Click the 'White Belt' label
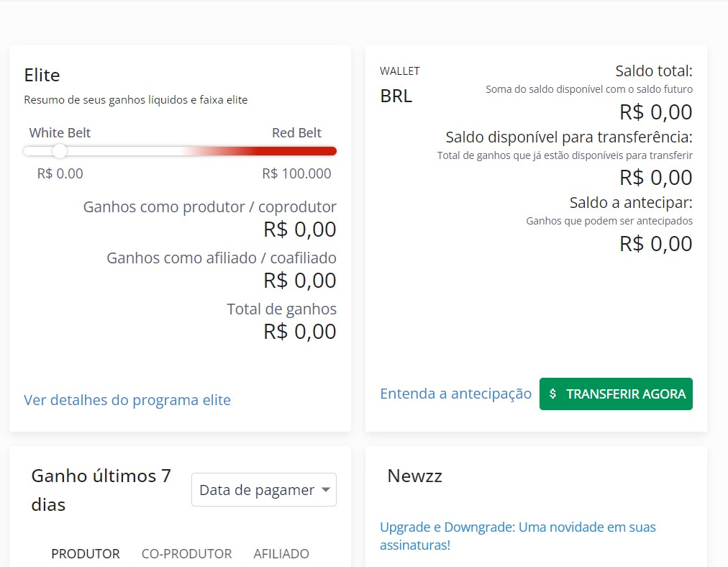Viewport: 728px width, 567px height. 60,132
